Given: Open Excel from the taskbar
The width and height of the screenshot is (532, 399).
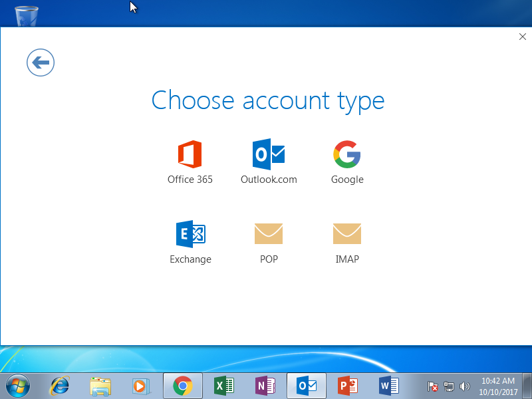Looking at the screenshot, I should (224, 386).
